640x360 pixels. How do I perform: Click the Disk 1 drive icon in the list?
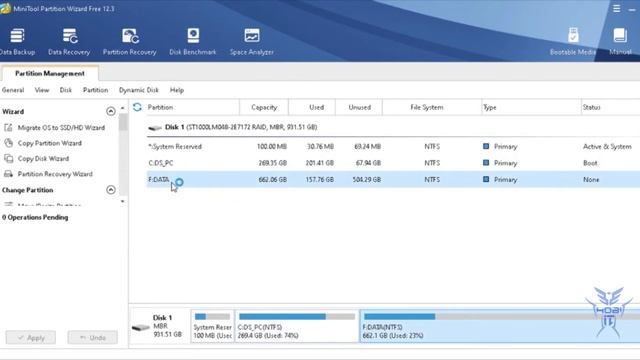pyautogui.click(x=155, y=128)
